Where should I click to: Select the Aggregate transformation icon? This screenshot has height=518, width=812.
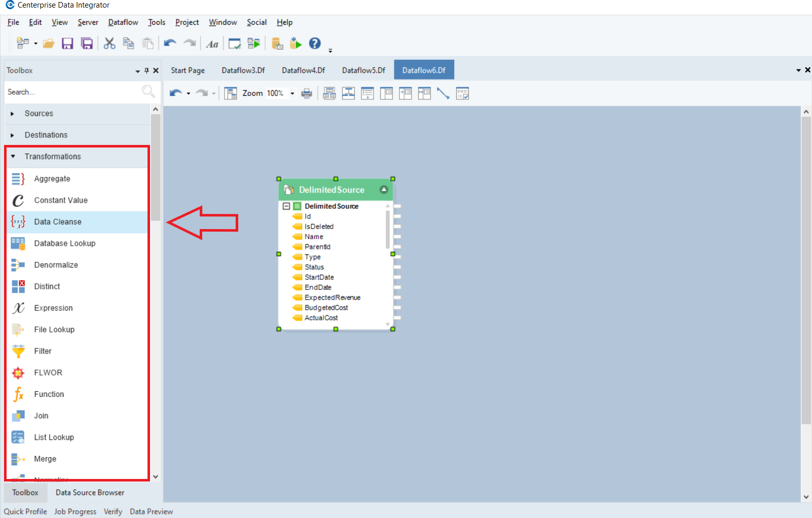pyautogui.click(x=18, y=179)
